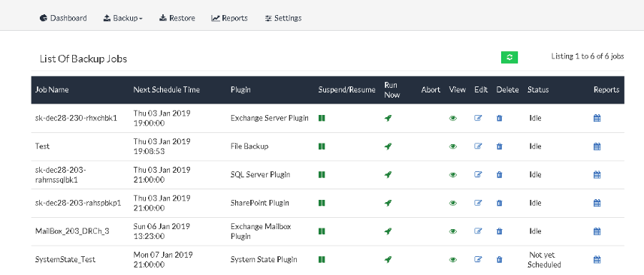Delete the SharePoint Plugin backup job
644x275 pixels.
(x=500, y=203)
